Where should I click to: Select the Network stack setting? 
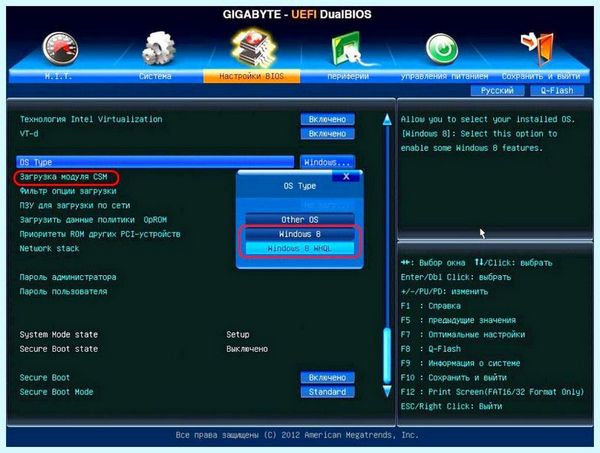(x=49, y=248)
